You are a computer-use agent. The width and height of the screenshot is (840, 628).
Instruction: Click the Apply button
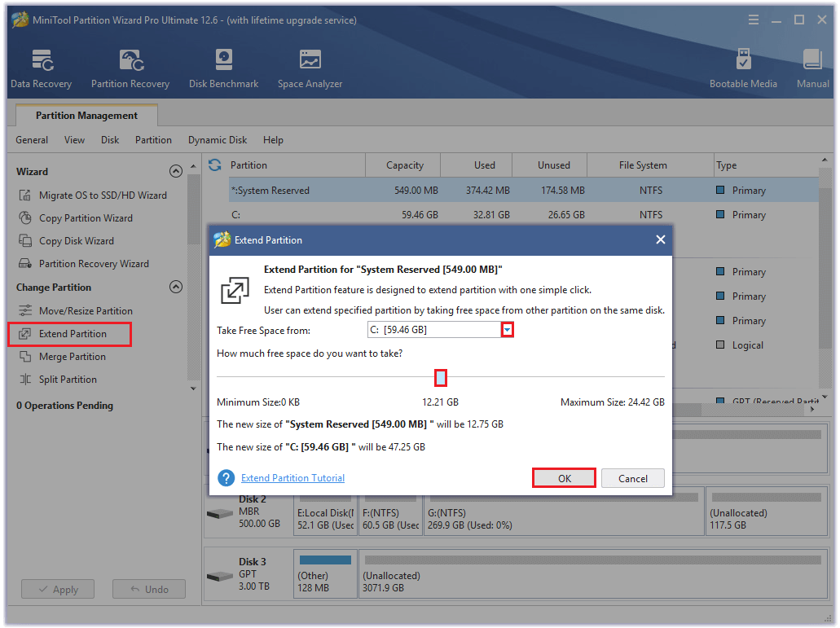click(x=58, y=589)
